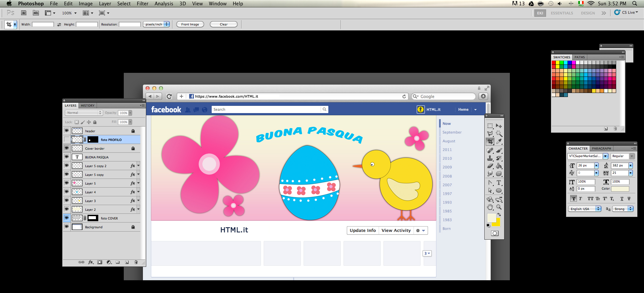Click the link layers icon
The width and height of the screenshot is (644, 293).
(x=81, y=262)
